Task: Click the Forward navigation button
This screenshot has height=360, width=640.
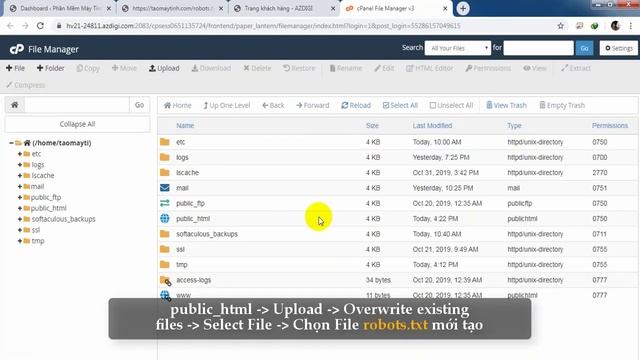Action: pos(313,105)
